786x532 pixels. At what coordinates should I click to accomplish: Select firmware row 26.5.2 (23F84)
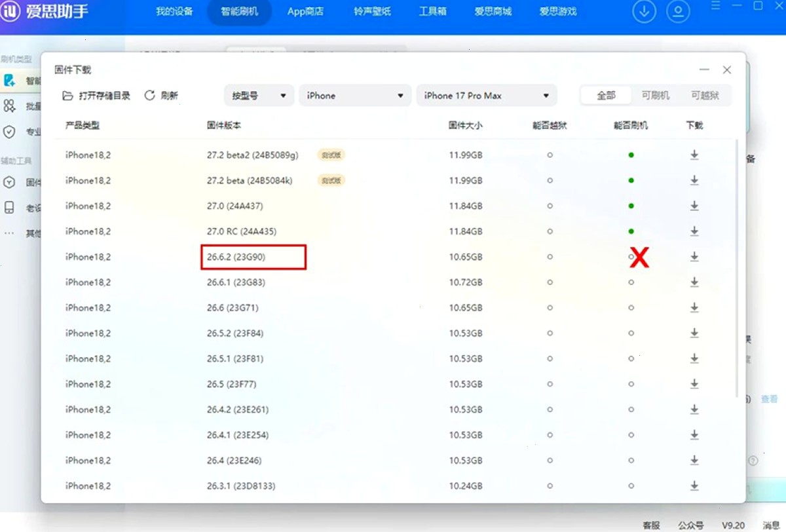click(393, 333)
